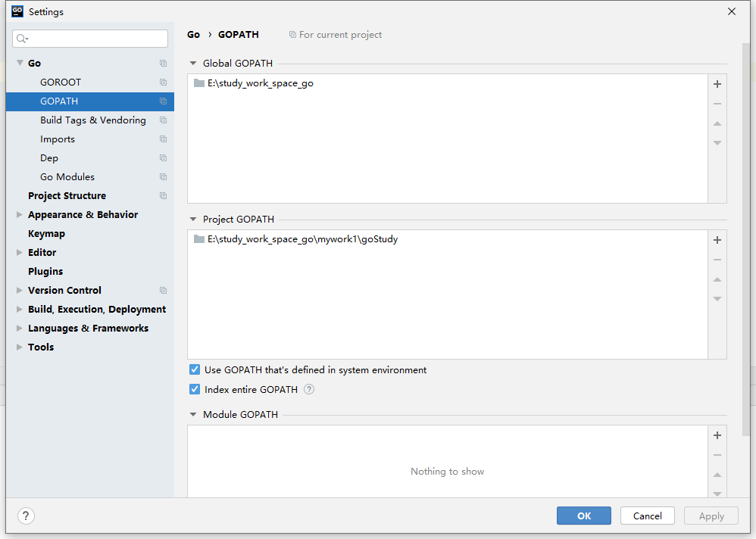The height and width of the screenshot is (539, 756).
Task: Expand the Editor settings category
Action: (x=20, y=253)
